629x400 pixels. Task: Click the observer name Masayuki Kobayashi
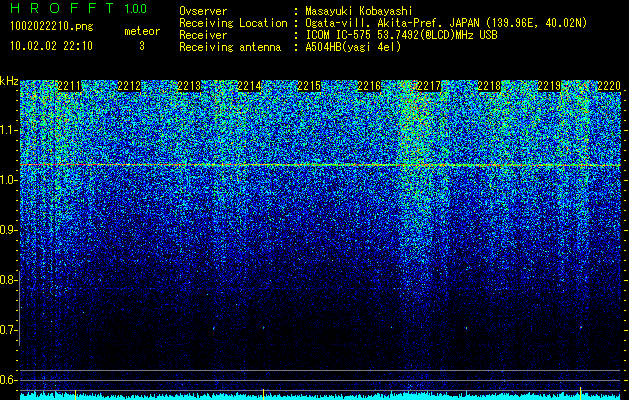(x=359, y=11)
